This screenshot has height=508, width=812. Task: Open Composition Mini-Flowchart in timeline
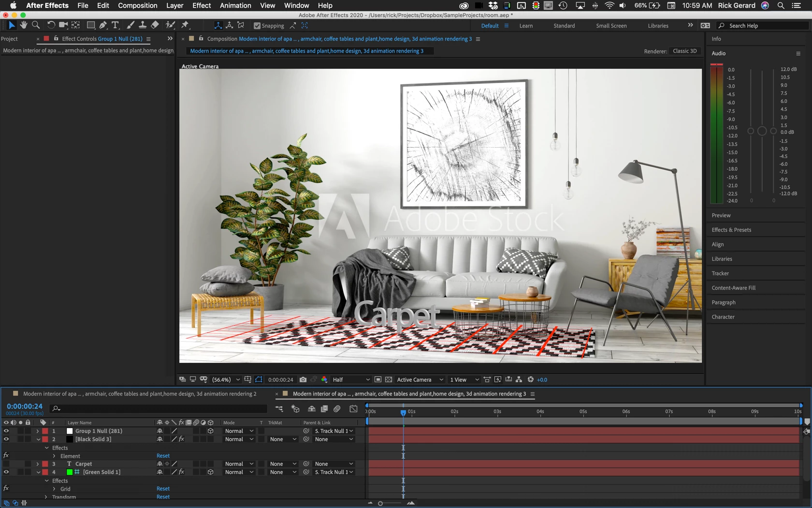279,409
